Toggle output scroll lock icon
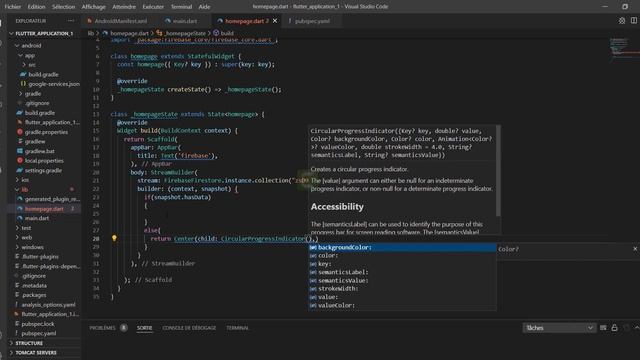The image size is (640, 360). [x=614, y=328]
